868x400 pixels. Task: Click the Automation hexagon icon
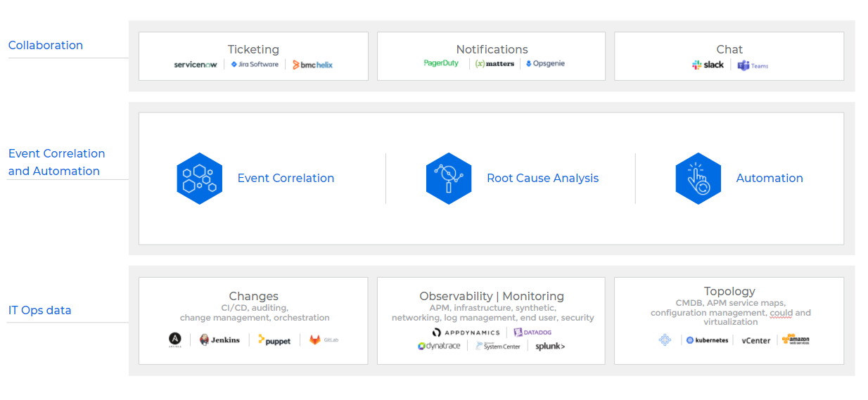pyautogui.click(x=698, y=179)
